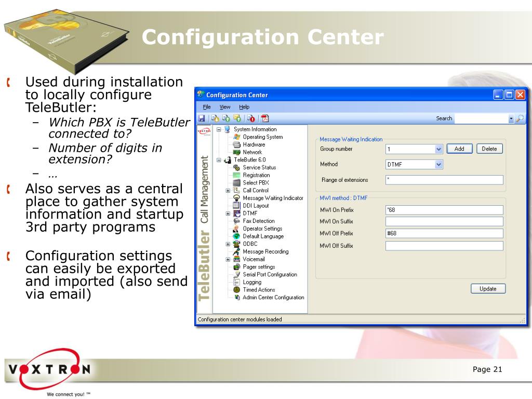This screenshot has height=399, width=532.
Task: Click the send configuration by email icon
Action: click(x=237, y=118)
